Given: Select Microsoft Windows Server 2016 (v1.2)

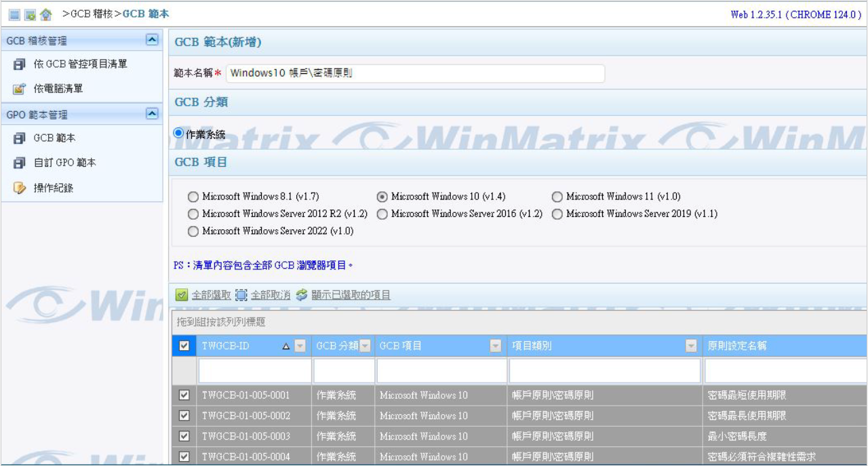Looking at the screenshot, I should (382, 214).
